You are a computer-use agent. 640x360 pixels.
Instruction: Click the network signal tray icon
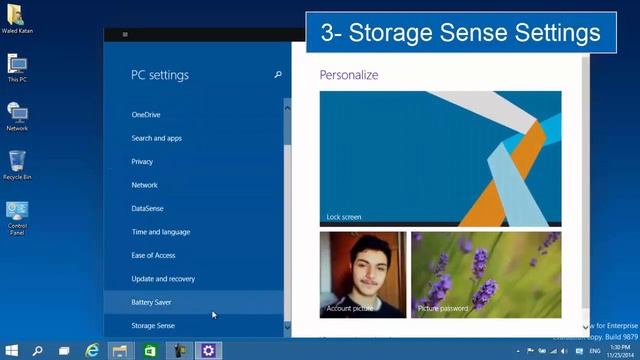pos(553,351)
